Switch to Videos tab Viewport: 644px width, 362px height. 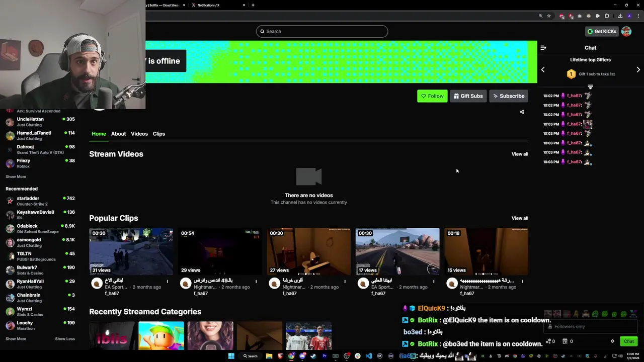click(x=139, y=134)
